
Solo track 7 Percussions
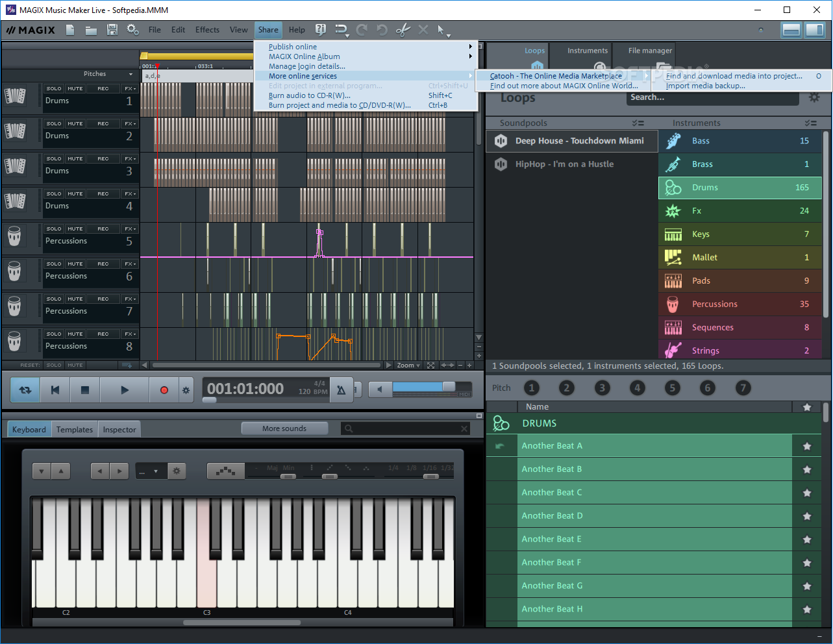click(x=54, y=299)
